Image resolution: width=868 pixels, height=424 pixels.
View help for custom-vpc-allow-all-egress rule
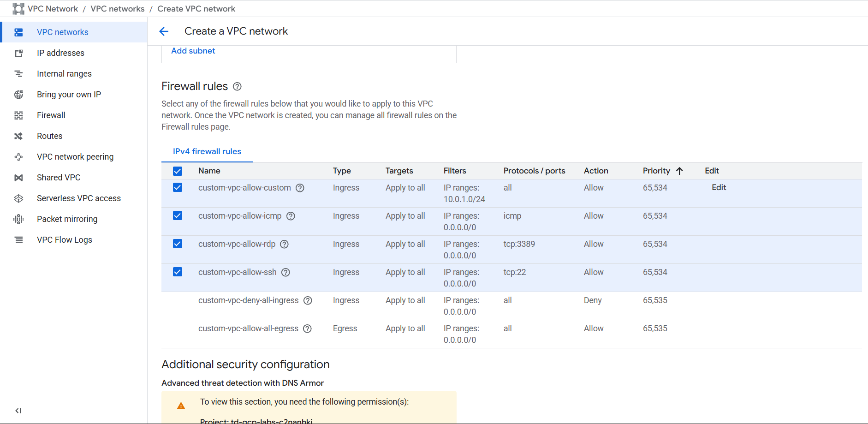(307, 329)
